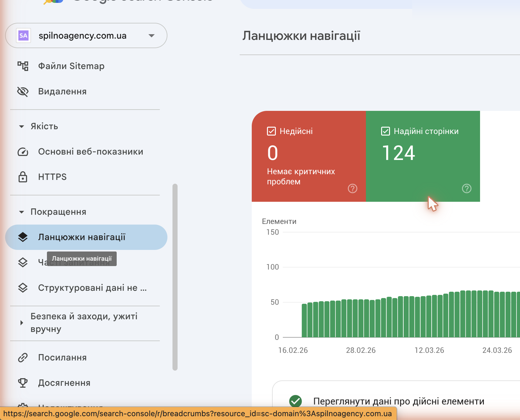Click the Елементи chart axis label
This screenshot has height=420, width=520.
coord(279,221)
